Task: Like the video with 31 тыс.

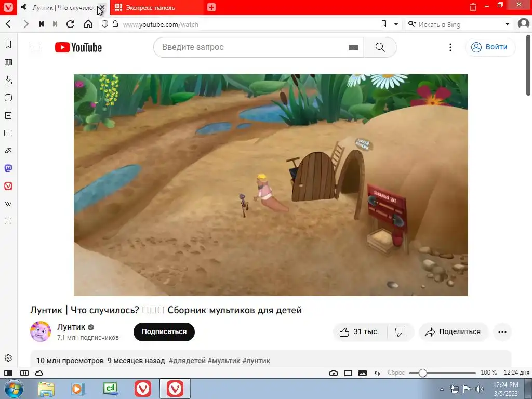Action: [x=360, y=332]
